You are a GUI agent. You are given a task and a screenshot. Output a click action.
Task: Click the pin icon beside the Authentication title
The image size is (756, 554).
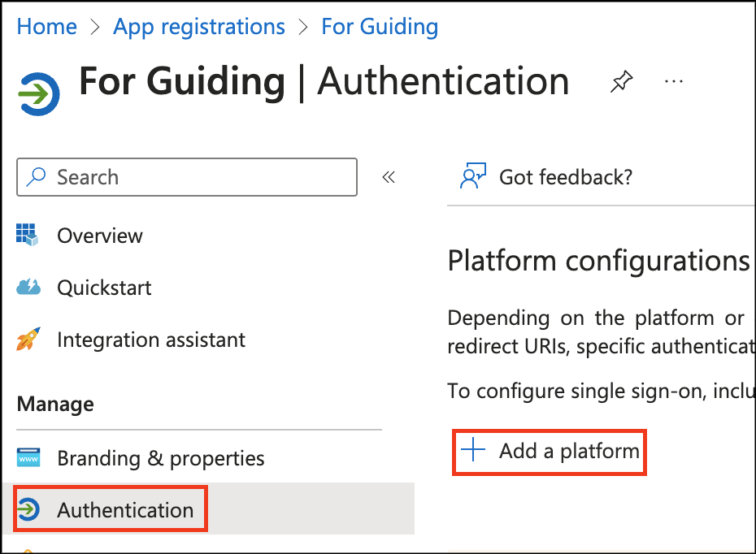622,81
